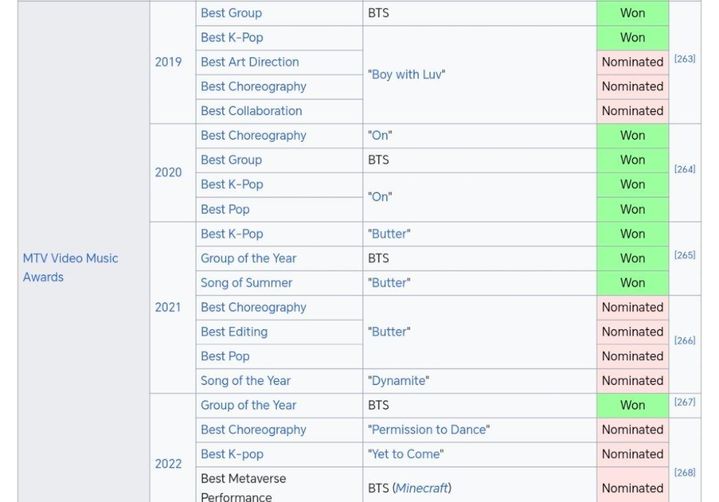Select BTS in 2021 Group of the Year row

tap(378, 258)
